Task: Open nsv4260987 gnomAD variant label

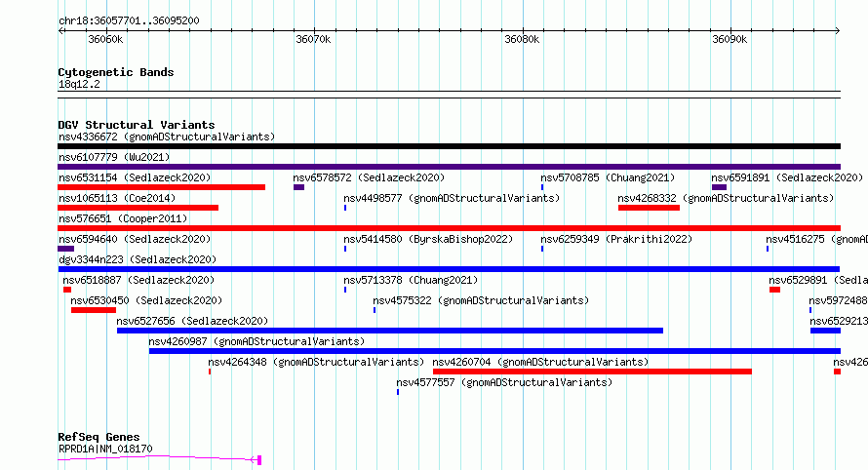Action: [x=256, y=341]
